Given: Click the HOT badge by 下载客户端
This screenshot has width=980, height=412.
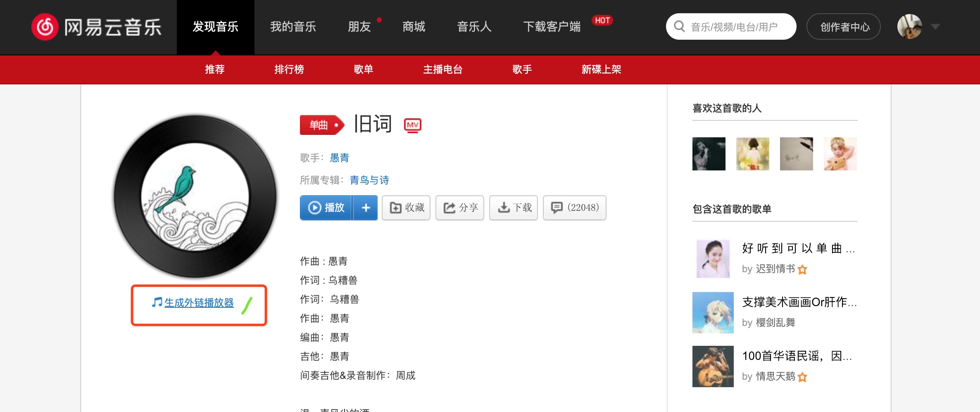Looking at the screenshot, I should [602, 20].
